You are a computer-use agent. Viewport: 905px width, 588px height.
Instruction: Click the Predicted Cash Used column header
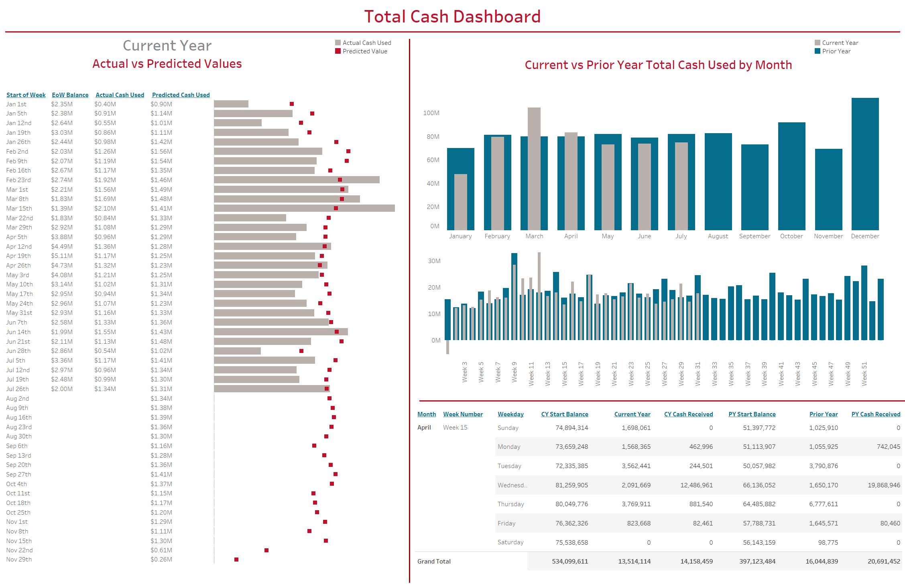[x=181, y=95]
